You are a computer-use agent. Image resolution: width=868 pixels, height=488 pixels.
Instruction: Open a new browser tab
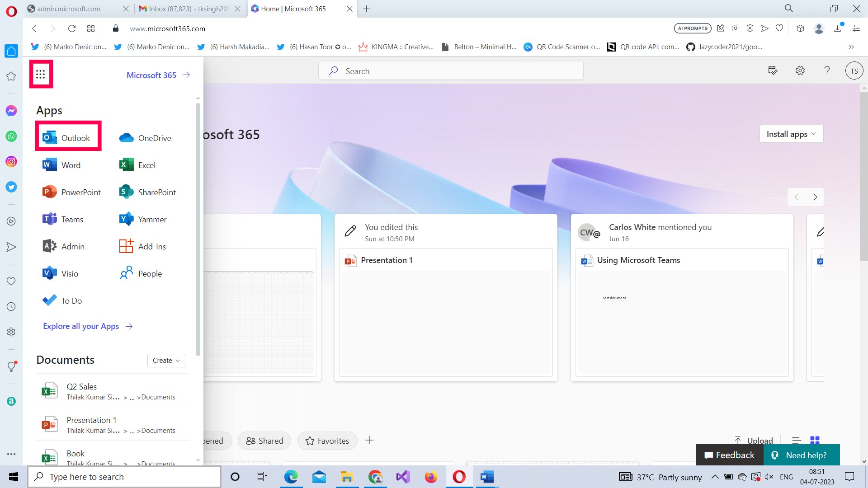click(367, 9)
